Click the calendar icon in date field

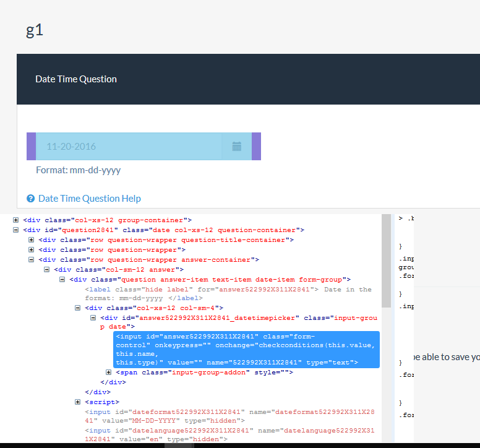(236, 147)
